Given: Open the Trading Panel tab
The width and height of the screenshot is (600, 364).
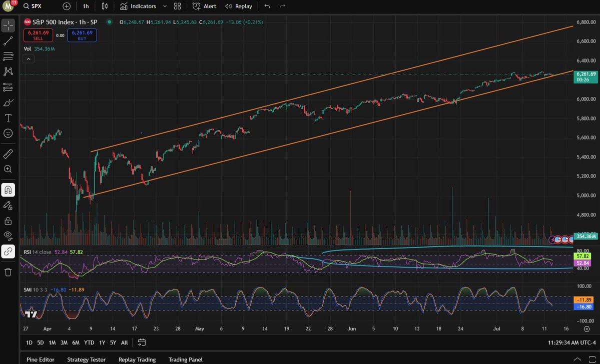Looking at the screenshot, I should tap(186, 359).
